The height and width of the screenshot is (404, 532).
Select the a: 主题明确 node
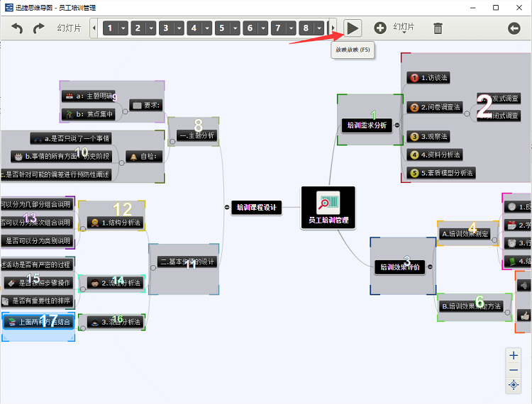(x=89, y=96)
